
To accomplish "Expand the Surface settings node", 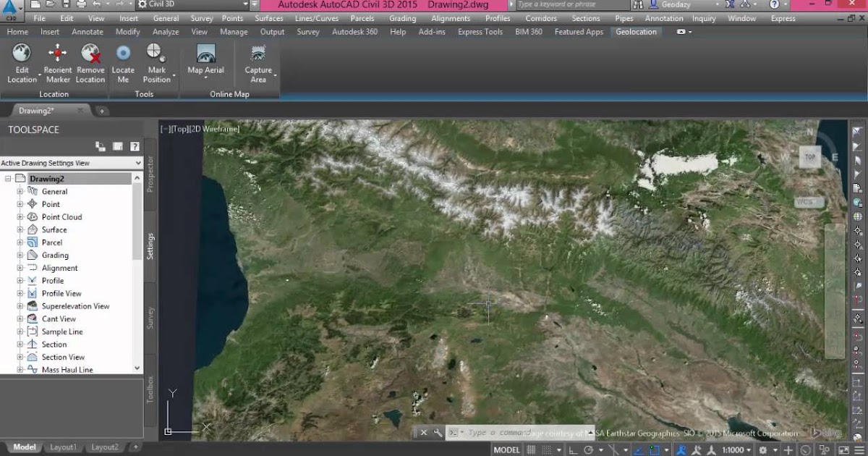I will (20, 229).
